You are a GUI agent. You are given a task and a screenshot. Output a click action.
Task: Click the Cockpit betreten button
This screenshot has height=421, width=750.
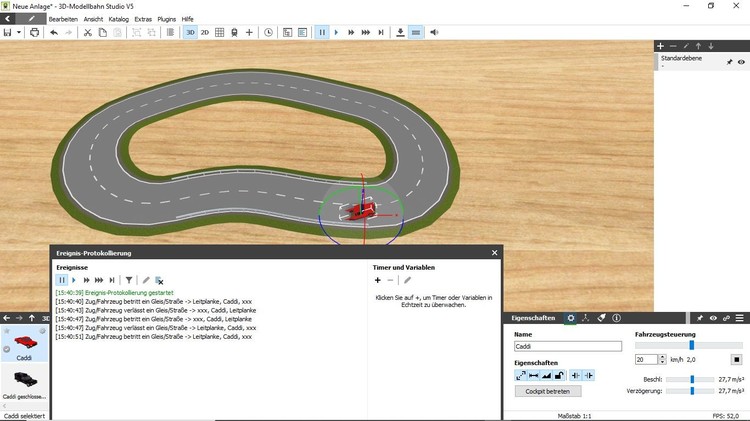pyautogui.click(x=547, y=391)
